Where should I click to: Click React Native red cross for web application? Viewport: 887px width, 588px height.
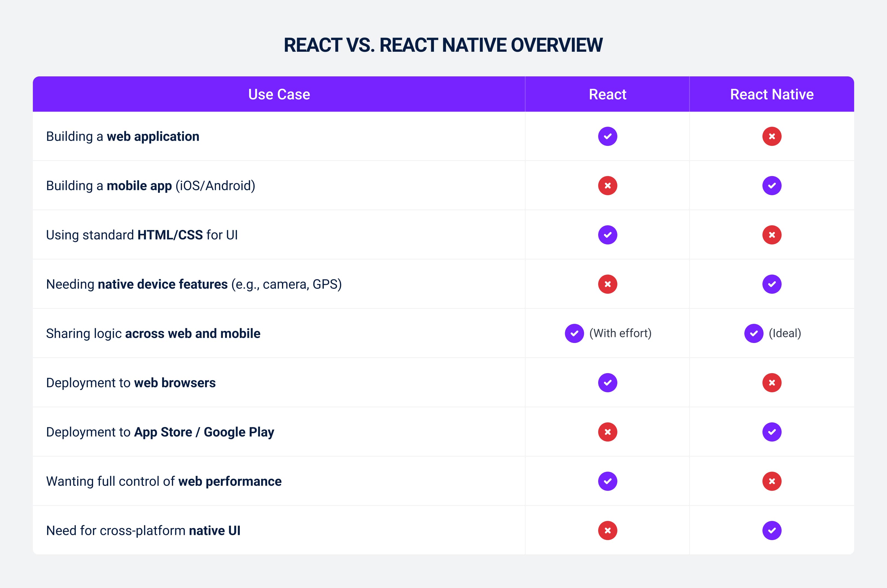pos(772,136)
